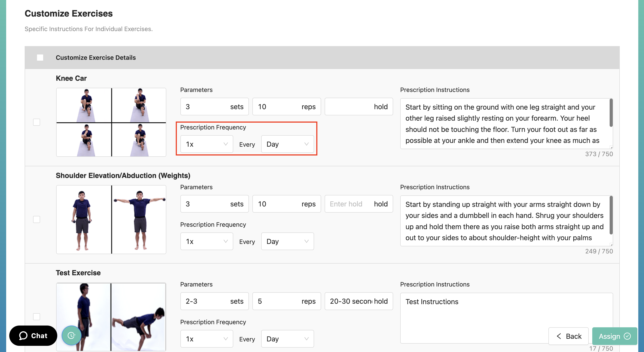Click Knee Car exercise thumbnail image

coord(111,122)
